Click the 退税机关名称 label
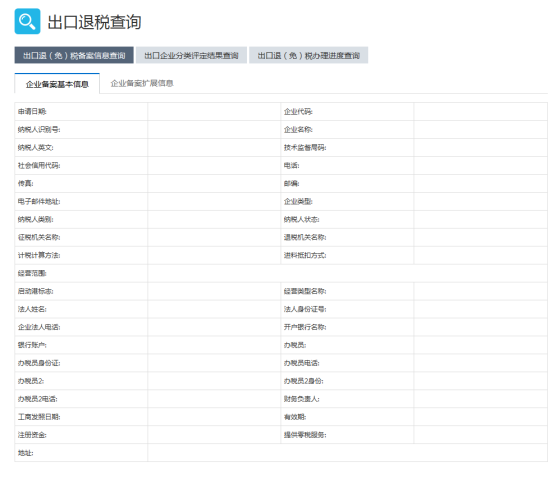Viewport: 555px width, 503px height. click(305, 238)
